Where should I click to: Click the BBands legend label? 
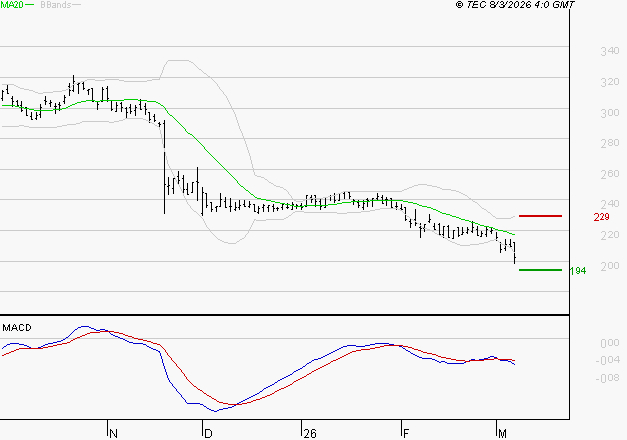click(x=56, y=5)
